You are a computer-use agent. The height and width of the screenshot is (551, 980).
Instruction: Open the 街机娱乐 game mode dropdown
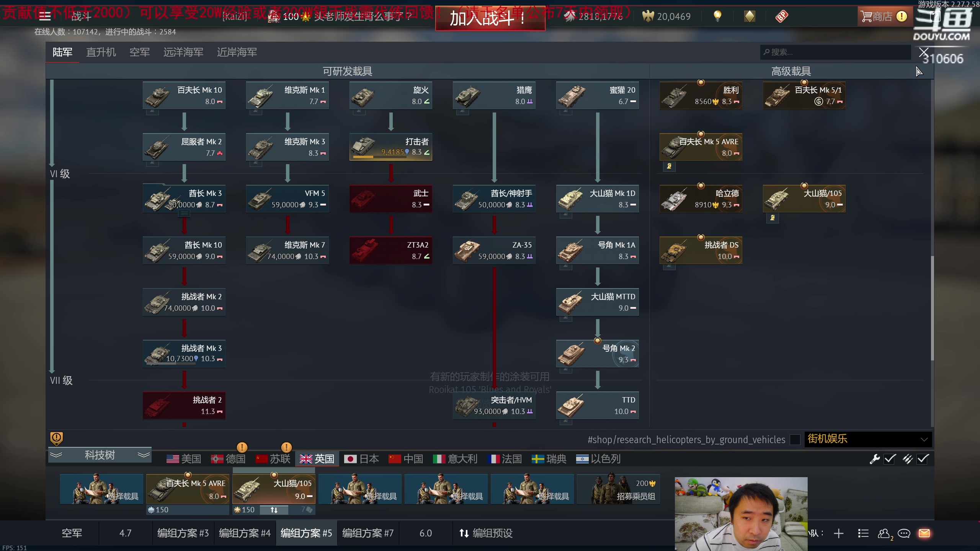click(867, 439)
